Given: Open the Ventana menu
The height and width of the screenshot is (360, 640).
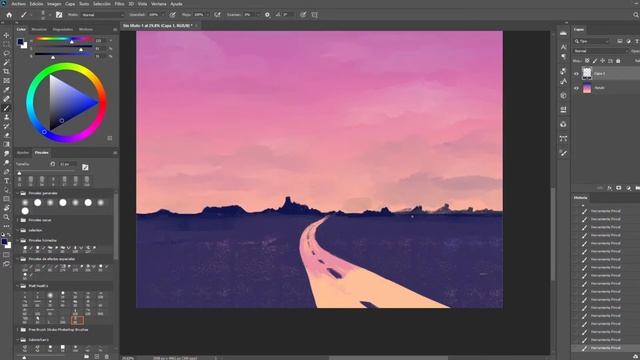Looking at the screenshot, I should click(x=159, y=4).
